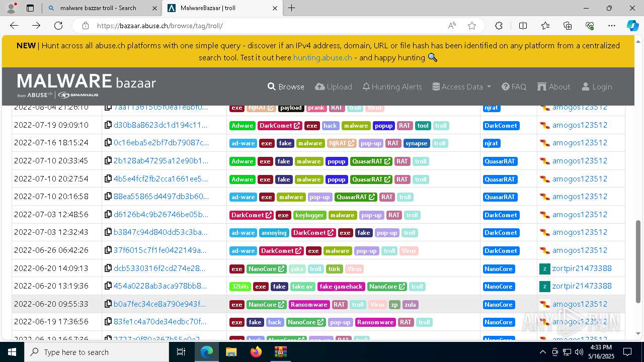This screenshot has height=362, width=644.
Task: Click the page vertical scrollbar thumb
Action: (x=638, y=261)
